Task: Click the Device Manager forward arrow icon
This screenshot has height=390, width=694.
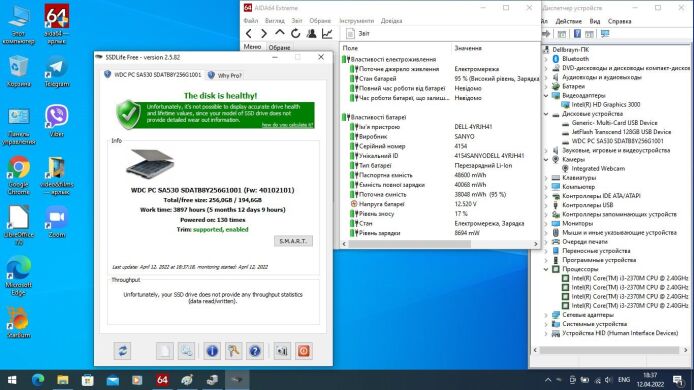Action: click(x=546, y=34)
